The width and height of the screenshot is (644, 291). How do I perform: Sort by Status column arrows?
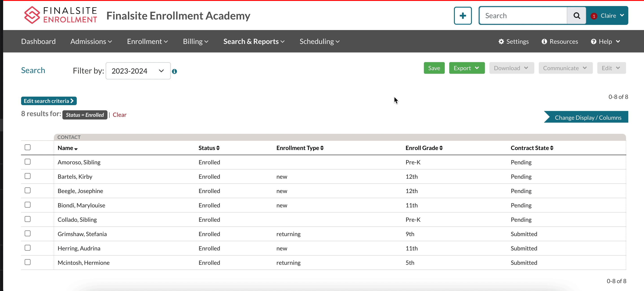218,148
